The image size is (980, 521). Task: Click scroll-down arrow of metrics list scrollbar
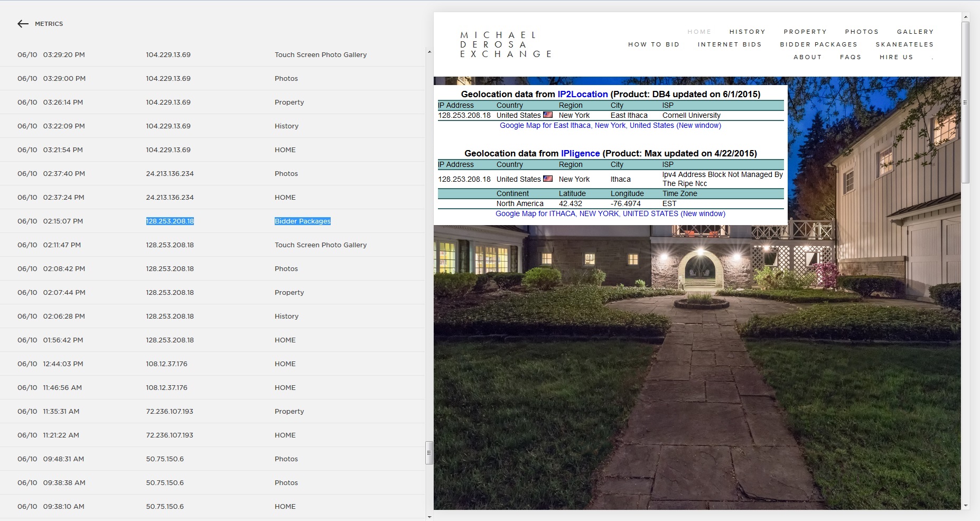coord(429,517)
